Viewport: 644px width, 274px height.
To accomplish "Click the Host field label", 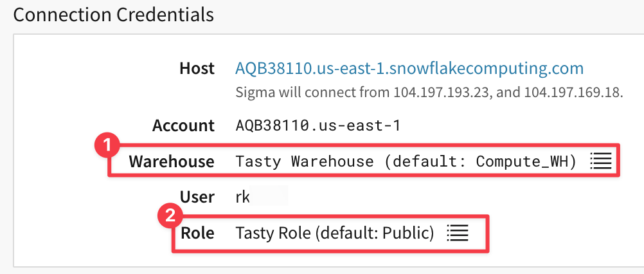I will (x=197, y=68).
